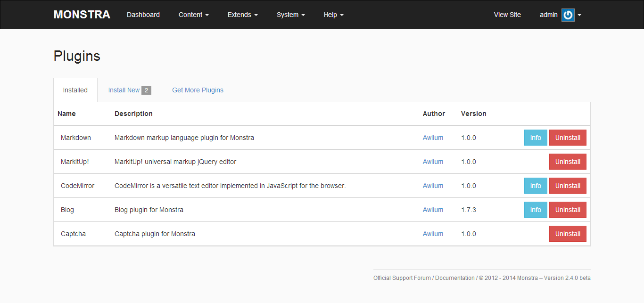Open the Help dropdown menu
This screenshot has height=303, width=644.
click(x=333, y=15)
